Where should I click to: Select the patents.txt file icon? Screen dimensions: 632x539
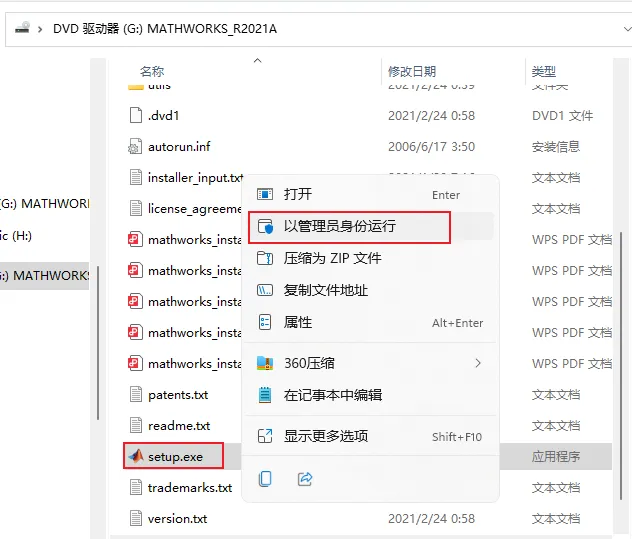pos(136,394)
